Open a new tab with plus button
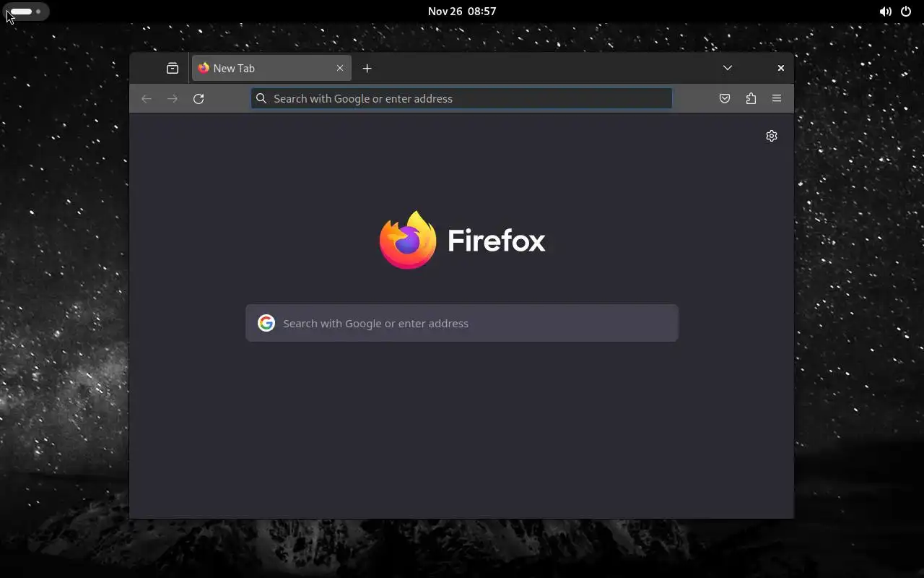The image size is (924, 578). [367, 68]
